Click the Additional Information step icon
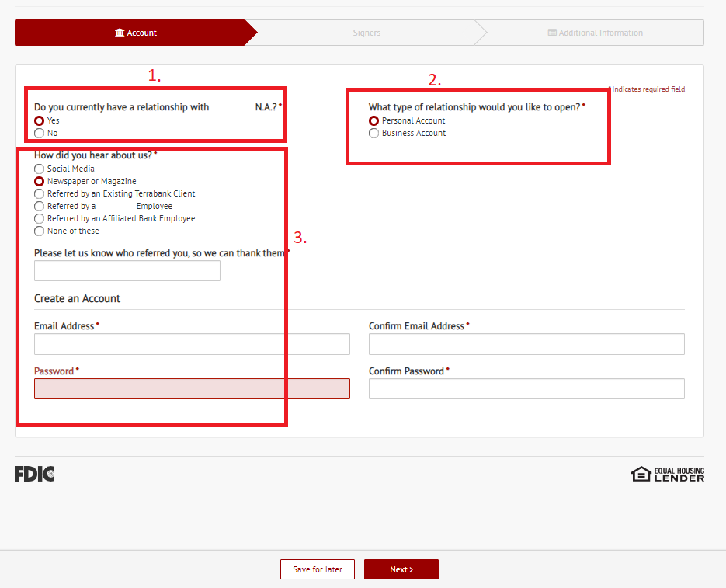The height and width of the screenshot is (588, 726). [552, 33]
